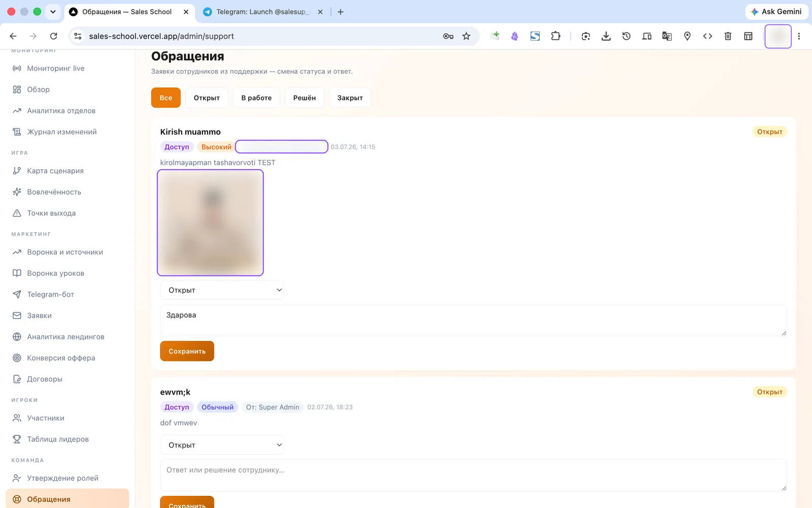The width and height of the screenshot is (812, 508).
Task: Show only Закрыт requests
Action: 350,98
